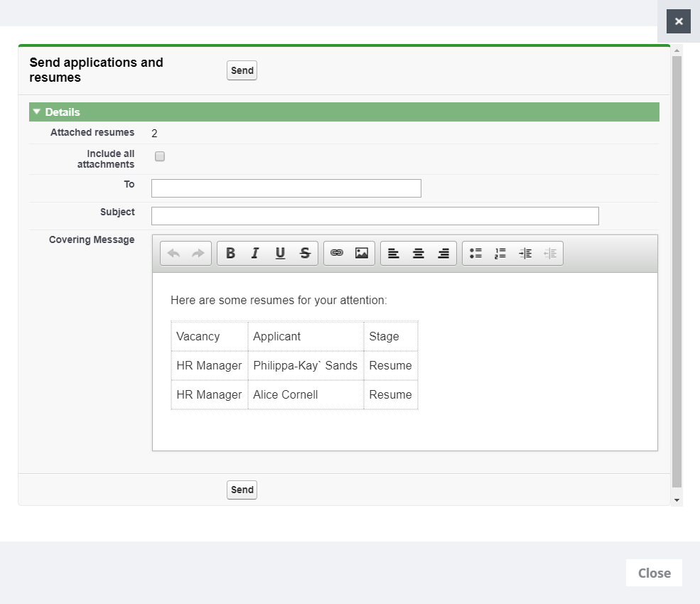Insert an image into covering message

362,254
